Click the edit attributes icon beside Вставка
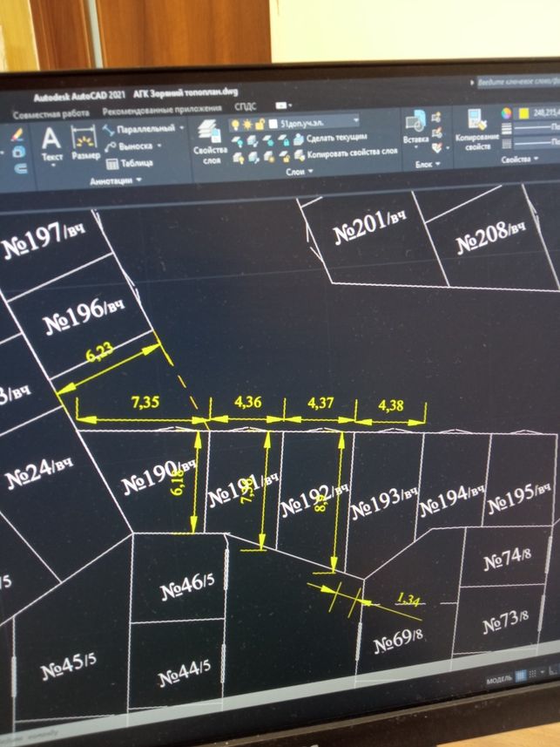560x747 pixels. (x=437, y=148)
